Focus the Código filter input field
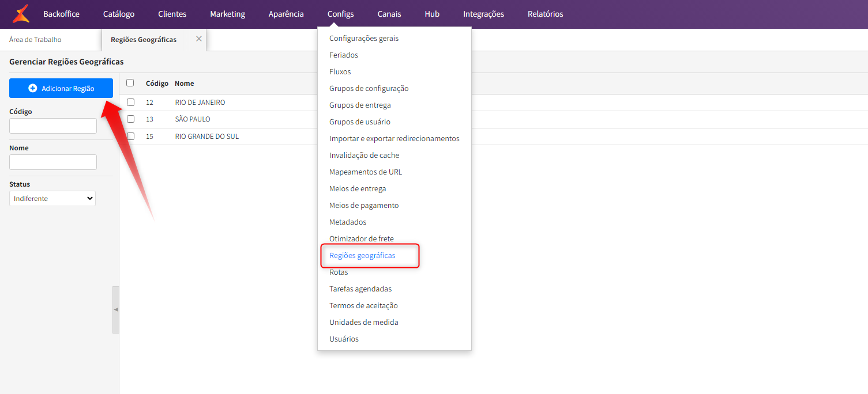The height and width of the screenshot is (394, 868). [53, 126]
